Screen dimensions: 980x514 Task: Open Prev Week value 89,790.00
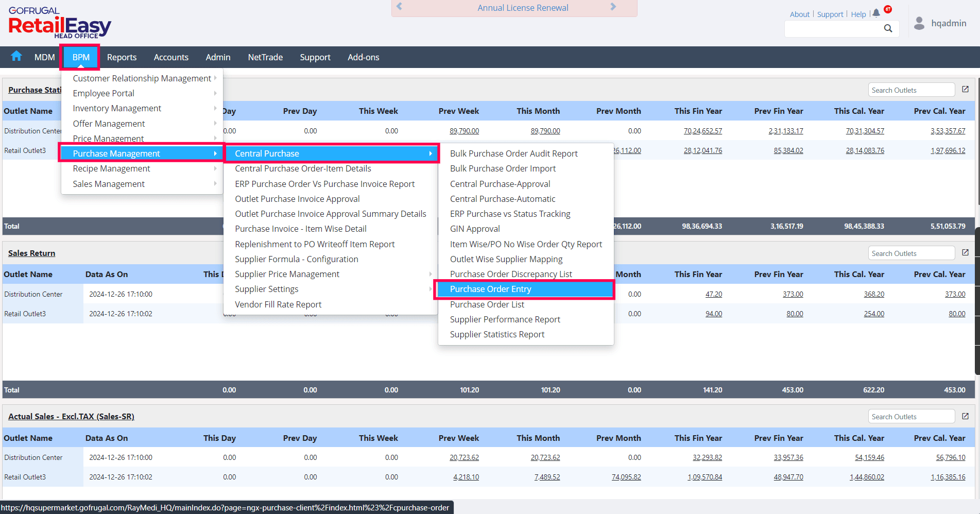click(464, 131)
